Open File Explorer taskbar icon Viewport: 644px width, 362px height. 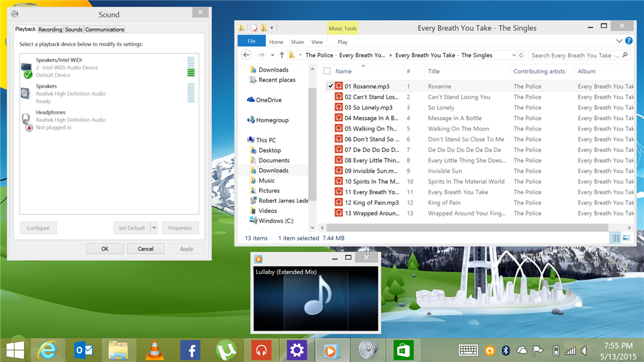tap(118, 351)
